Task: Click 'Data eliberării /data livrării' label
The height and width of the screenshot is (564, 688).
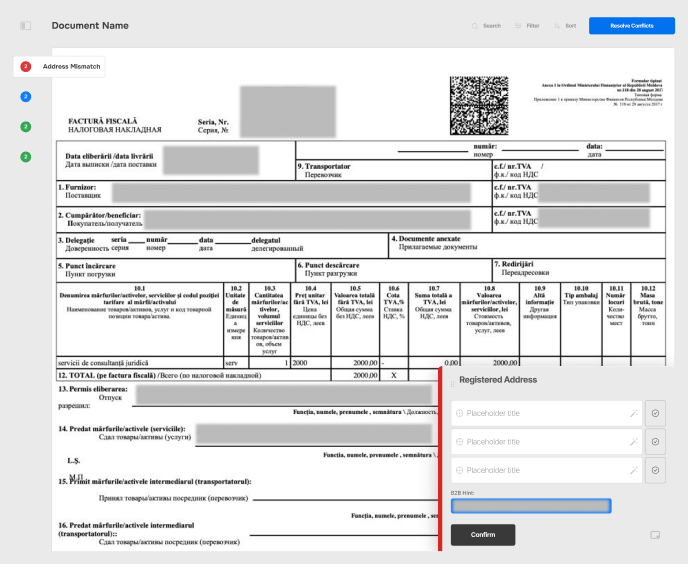Action: (x=109, y=156)
